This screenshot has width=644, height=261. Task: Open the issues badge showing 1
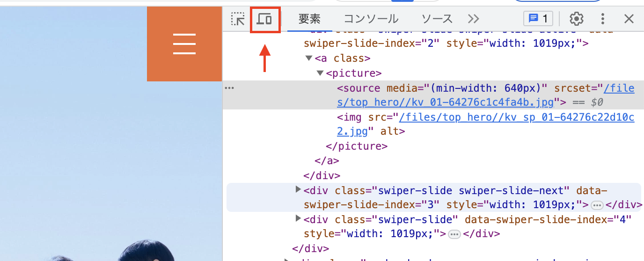[538, 19]
